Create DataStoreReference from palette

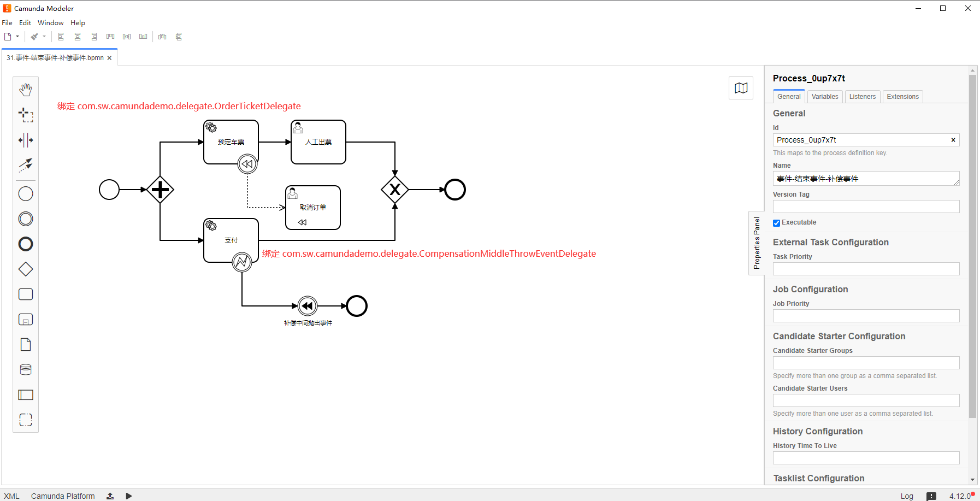pos(26,370)
